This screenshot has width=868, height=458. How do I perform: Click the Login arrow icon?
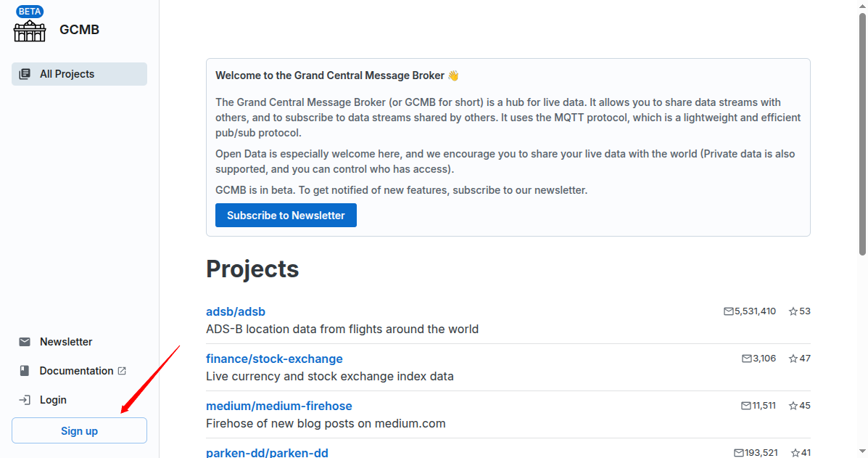pyautogui.click(x=25, y=400)
